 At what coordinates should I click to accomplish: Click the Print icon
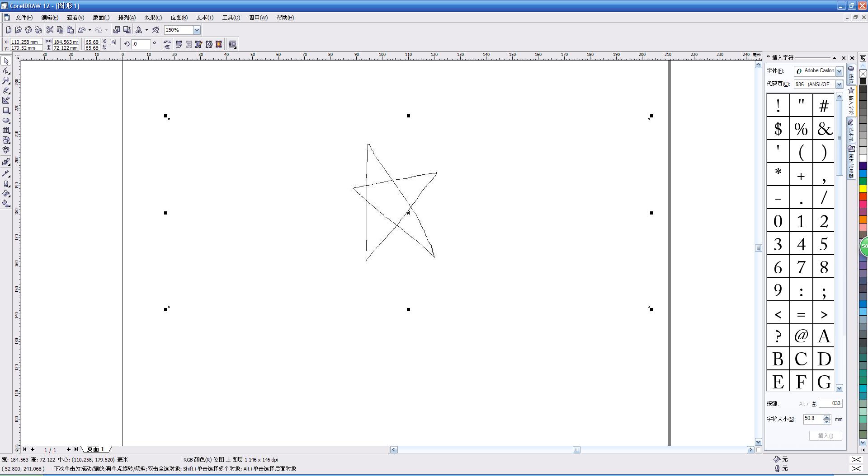[38, 30]
